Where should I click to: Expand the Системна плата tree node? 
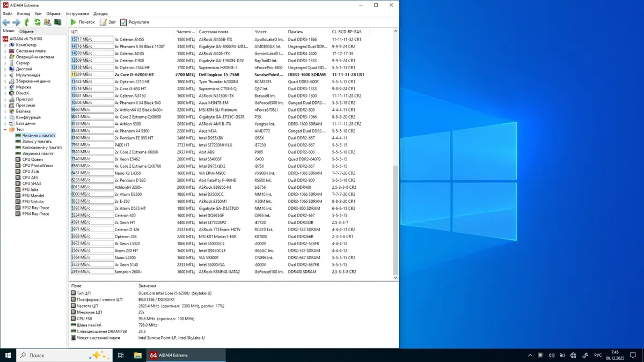(5, 51)
